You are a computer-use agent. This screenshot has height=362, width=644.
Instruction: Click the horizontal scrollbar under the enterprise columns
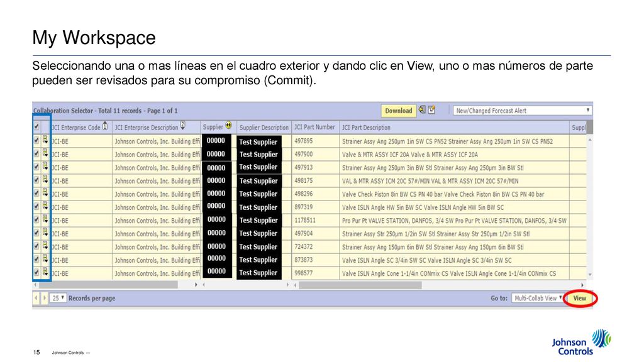coord(108,285)
